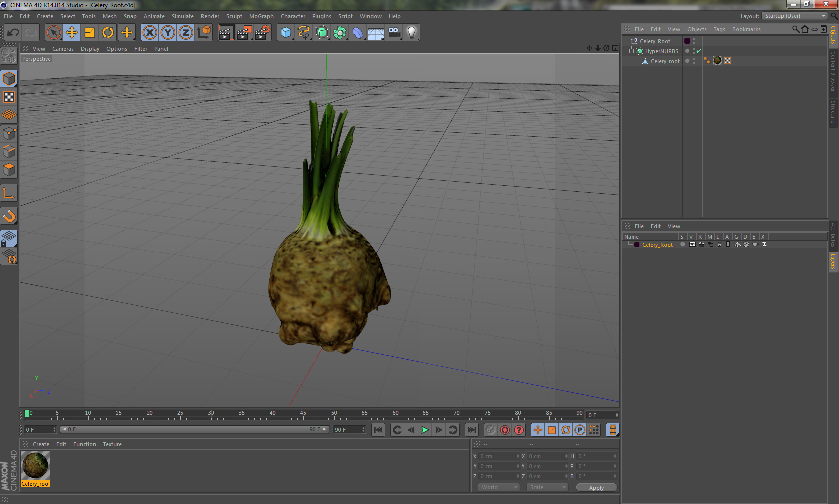Toggle the locked workplane icon
Image resolution: width=839 pixels, height=504 pixels.
(x=9, y=239)
